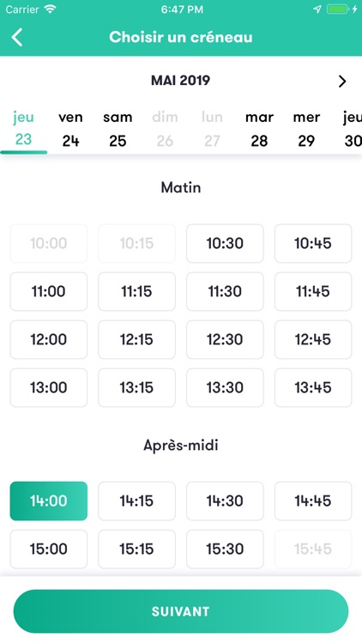Choose the 10:30 morning time slot
The image size is (362, 644).
[225, 243]
